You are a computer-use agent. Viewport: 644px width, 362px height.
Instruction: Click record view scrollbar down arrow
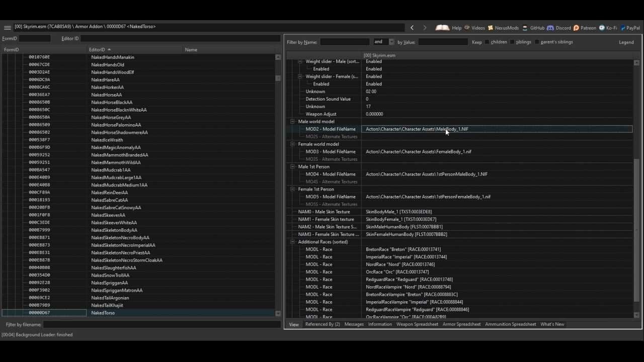(637, 315)
